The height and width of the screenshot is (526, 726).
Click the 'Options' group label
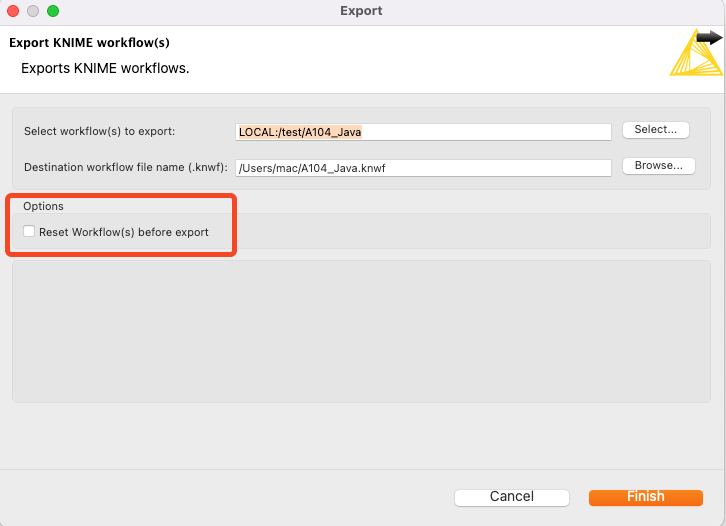click(x=44, y=206)
